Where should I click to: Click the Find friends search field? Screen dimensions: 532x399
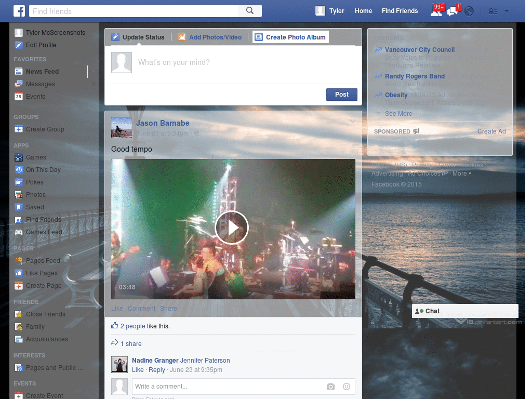134,11
